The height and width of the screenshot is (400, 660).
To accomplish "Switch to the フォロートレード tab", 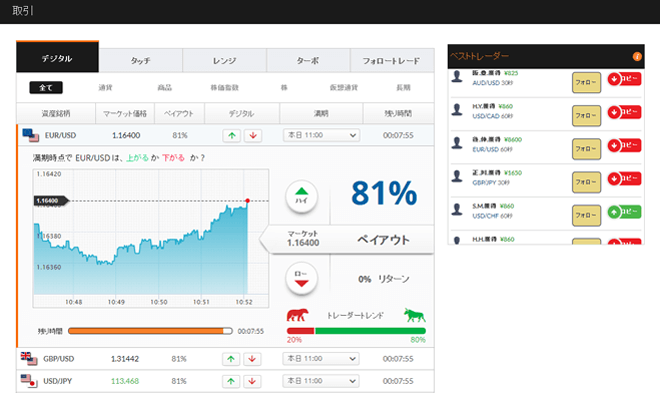I will [x=392, y=61].
